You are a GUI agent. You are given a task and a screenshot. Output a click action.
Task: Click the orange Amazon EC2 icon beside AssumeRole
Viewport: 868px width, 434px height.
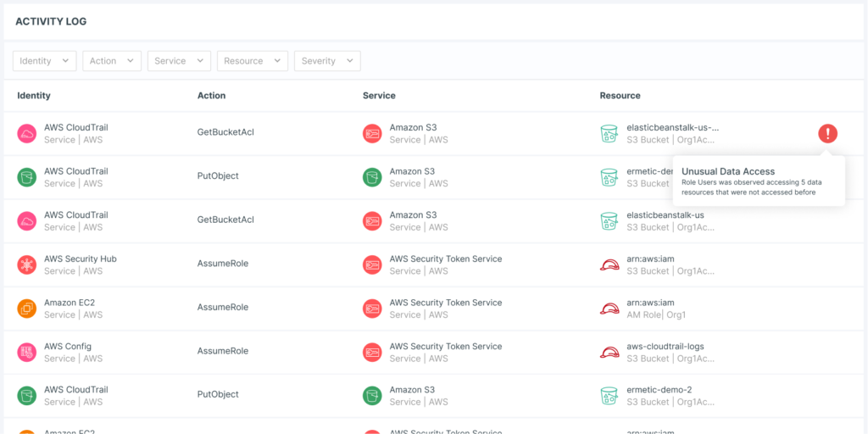pos(26,309)
